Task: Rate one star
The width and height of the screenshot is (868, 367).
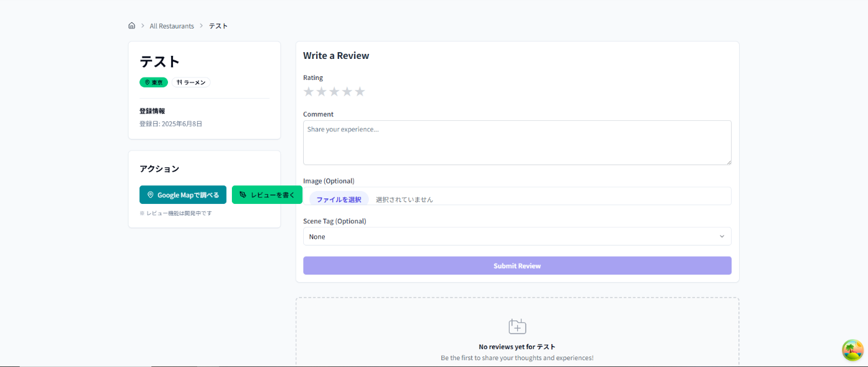Action: 309,92
